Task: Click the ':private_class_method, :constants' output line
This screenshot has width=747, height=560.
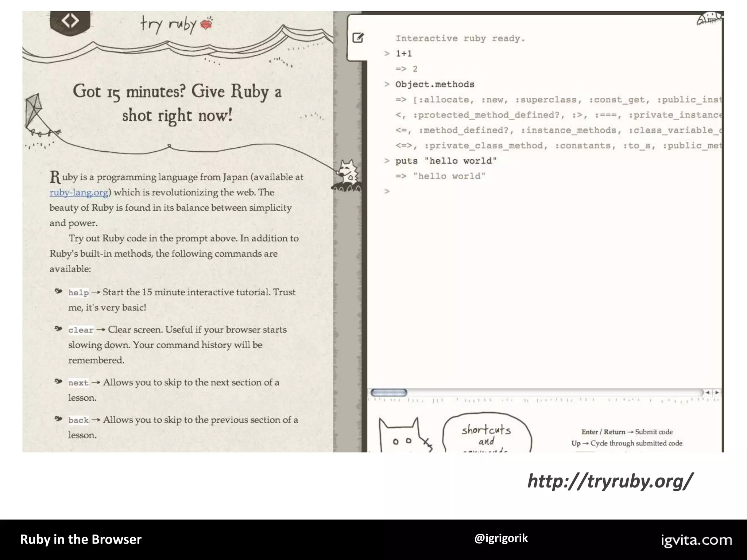Action: (x=558, y=146)
